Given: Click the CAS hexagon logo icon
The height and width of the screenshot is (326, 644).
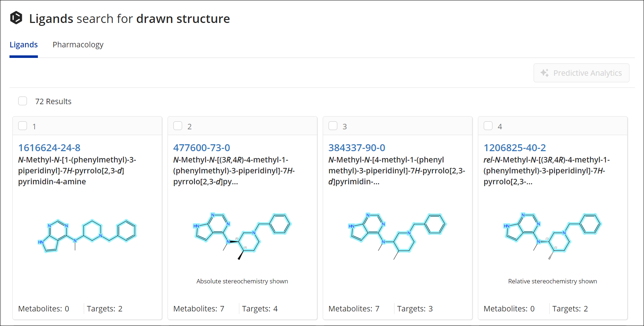Looking at the screenshot, I should [x=16, y=18].
